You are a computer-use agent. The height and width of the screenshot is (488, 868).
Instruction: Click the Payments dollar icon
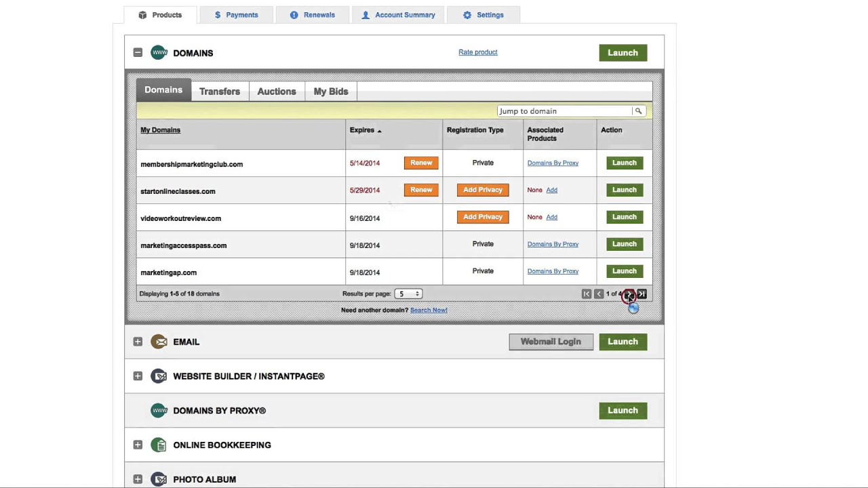point(218,15)
